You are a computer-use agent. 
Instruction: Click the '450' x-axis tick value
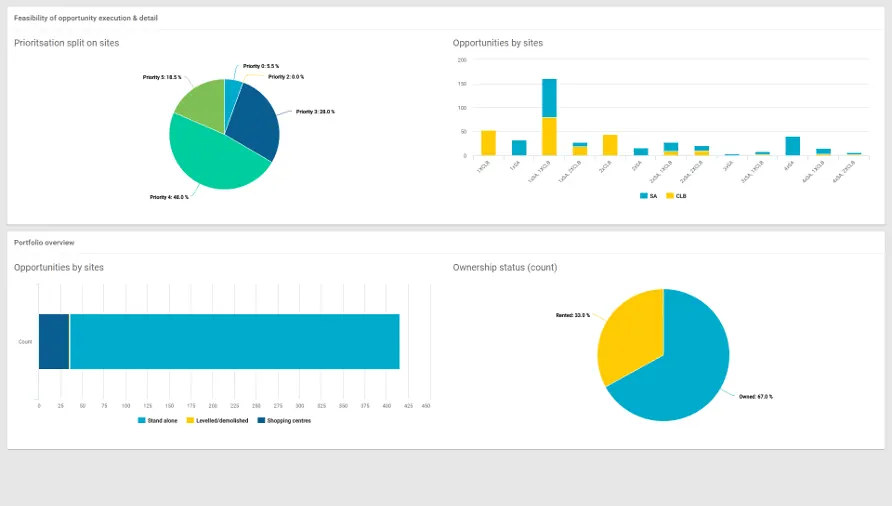(426, 406)
